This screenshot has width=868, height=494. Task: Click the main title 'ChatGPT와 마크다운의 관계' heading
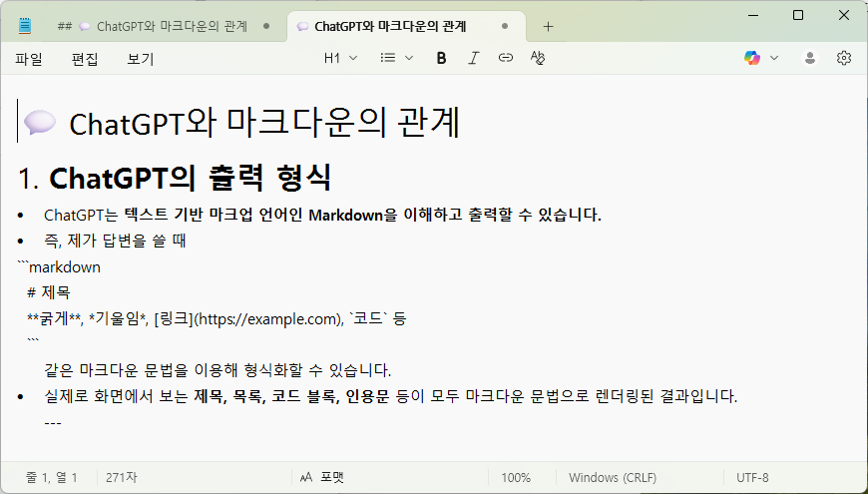point(264,123)
